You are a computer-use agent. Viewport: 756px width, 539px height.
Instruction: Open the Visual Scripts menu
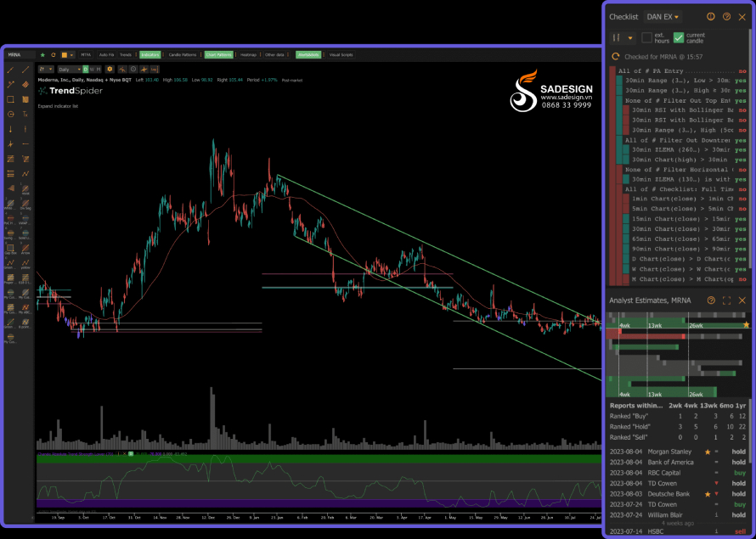341,55
